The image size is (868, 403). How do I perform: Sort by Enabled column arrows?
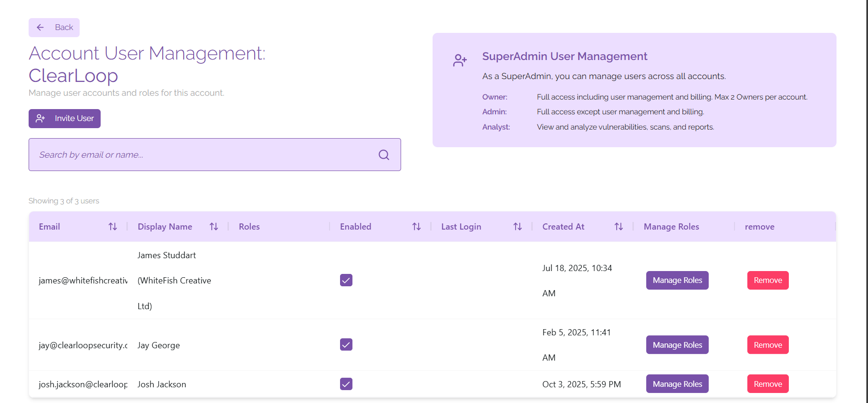(416, 227)
